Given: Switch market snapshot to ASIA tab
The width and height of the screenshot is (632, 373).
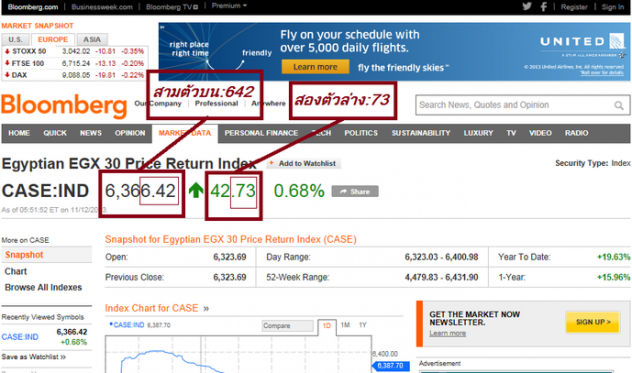Looking at the screenshot, I should 92,40.
